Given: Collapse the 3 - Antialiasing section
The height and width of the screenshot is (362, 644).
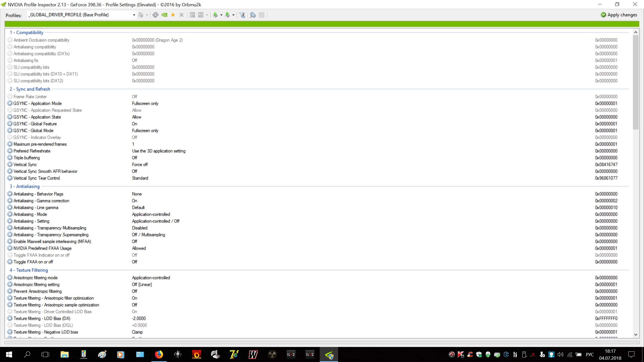Looking at the screenshot, I should [x=25, y=186].
